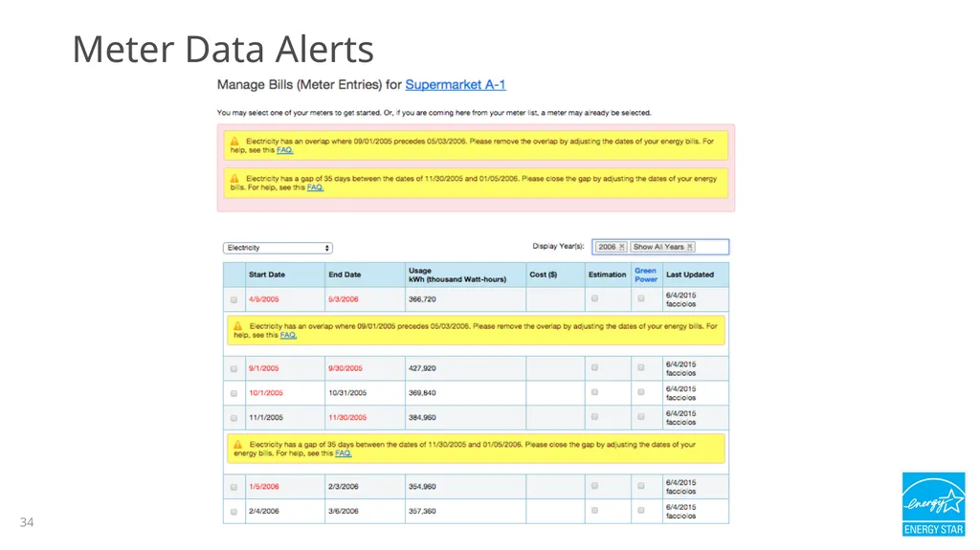Screen dimensions: 980x550
Task: Select row checkbox for 10/1/2005 entry
Action: point(234,393)
